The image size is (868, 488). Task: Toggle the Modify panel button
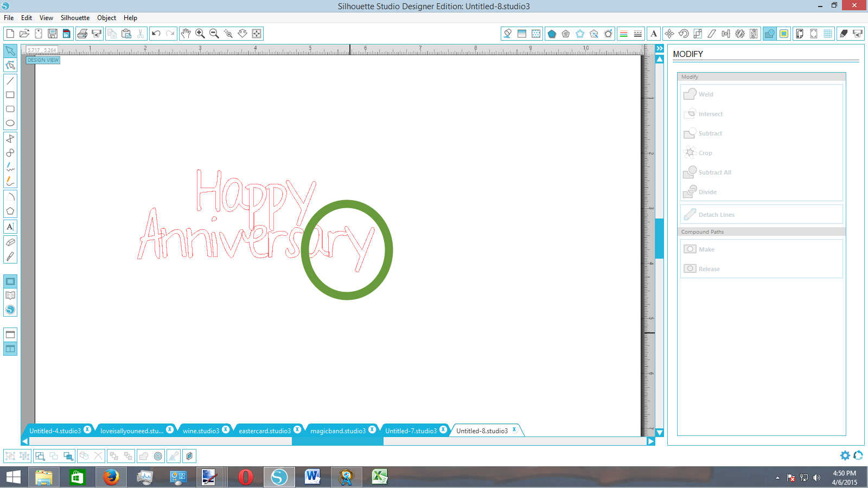(770, 34)
